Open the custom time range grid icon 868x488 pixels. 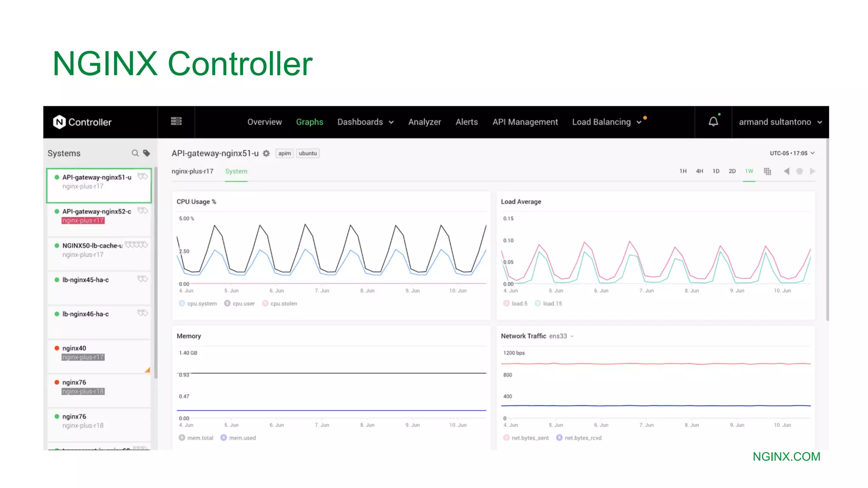click(768, 171)
